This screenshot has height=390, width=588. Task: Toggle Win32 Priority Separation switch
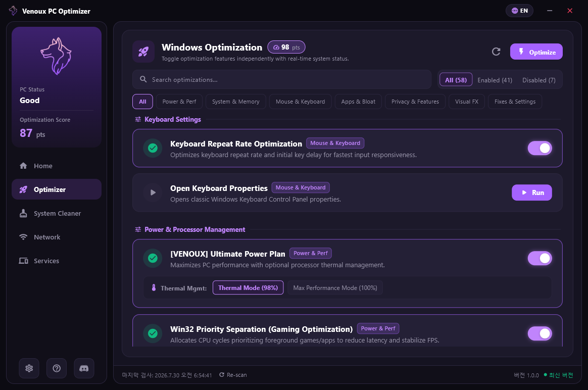(540, 333)
